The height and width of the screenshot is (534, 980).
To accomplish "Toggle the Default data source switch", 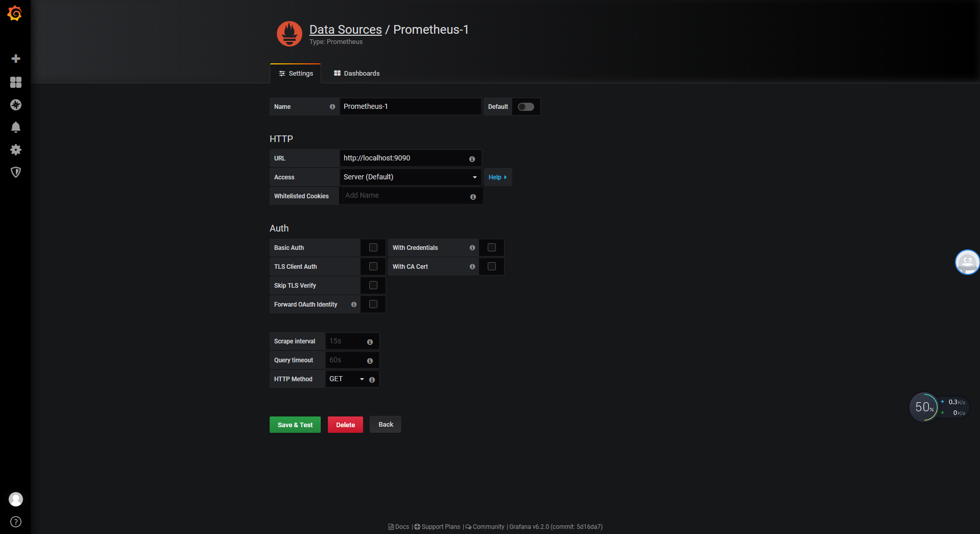I will click(525, 107).
